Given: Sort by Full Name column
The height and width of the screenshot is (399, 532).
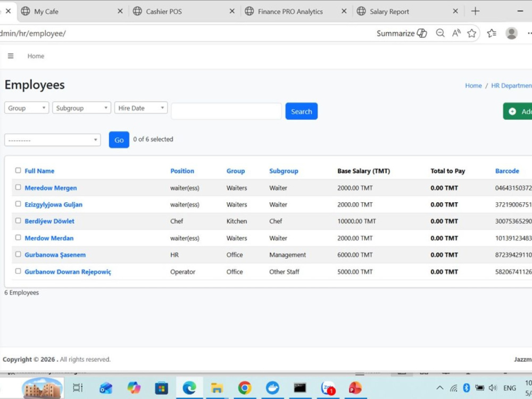Looking at the screenshot, I should coord(39,171).
